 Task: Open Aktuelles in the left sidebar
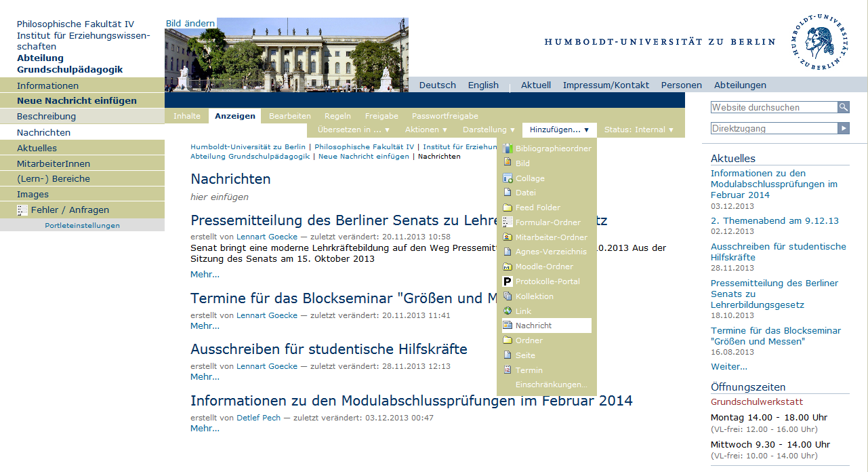click(x=82, y=148)
